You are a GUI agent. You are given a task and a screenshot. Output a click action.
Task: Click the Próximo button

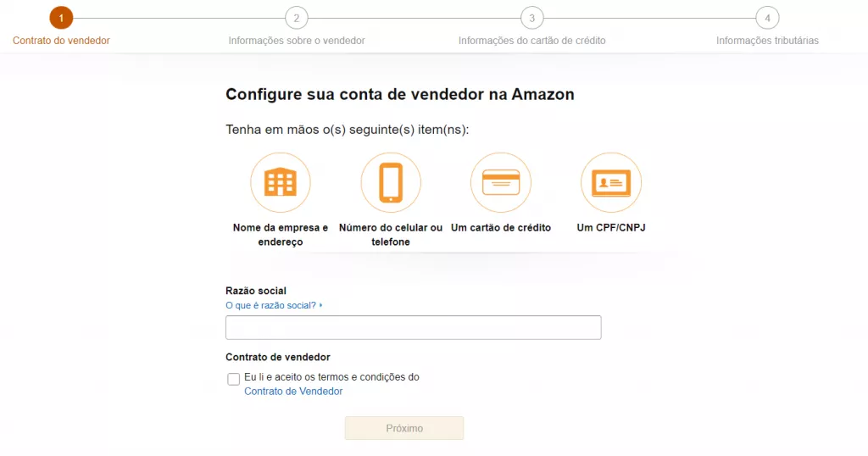pyautogui.click(x=404, y=428)
